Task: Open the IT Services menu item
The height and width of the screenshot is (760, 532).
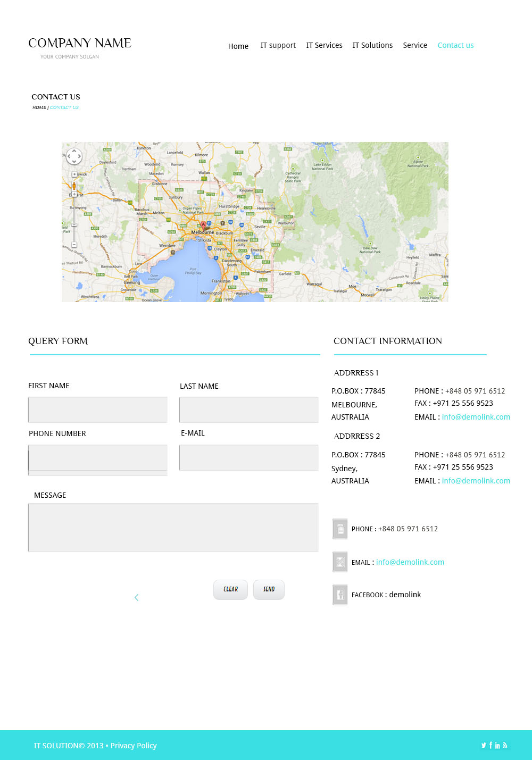Action: pos(325,45)
